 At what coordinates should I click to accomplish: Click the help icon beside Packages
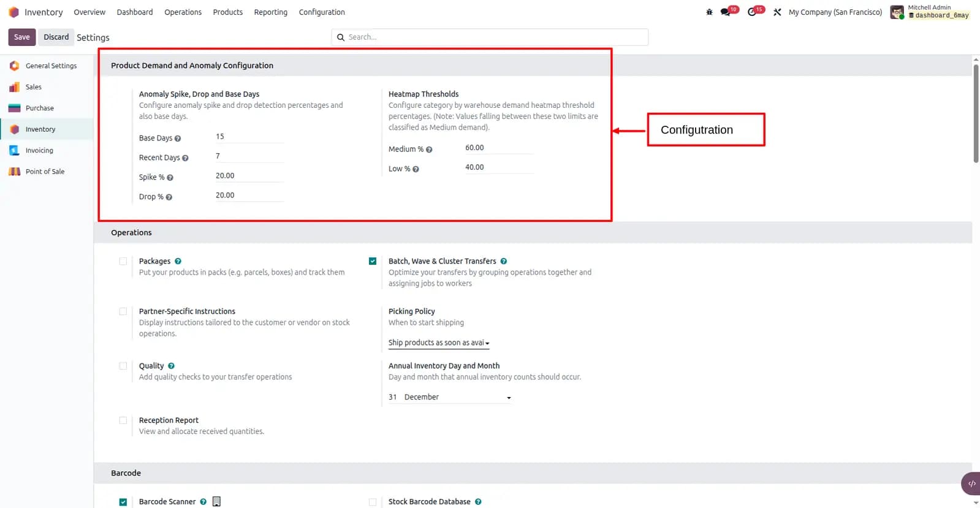[x=178, y=261]
